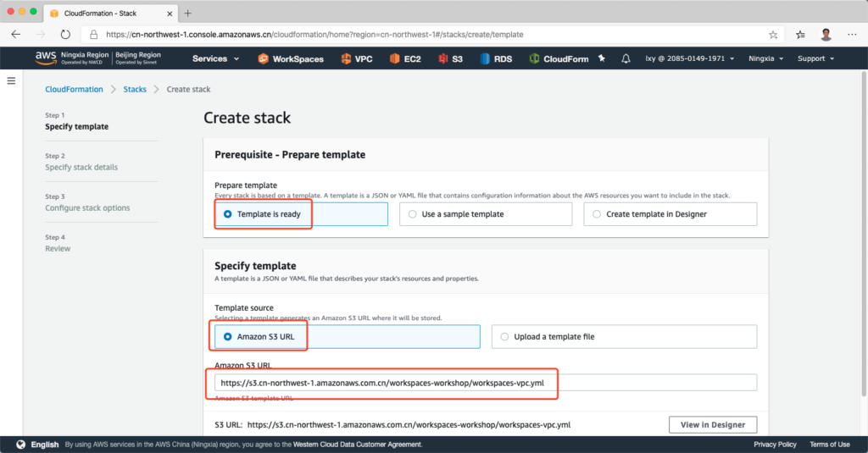Go to Stacks breadcrumb link

(x=135, y=89)
